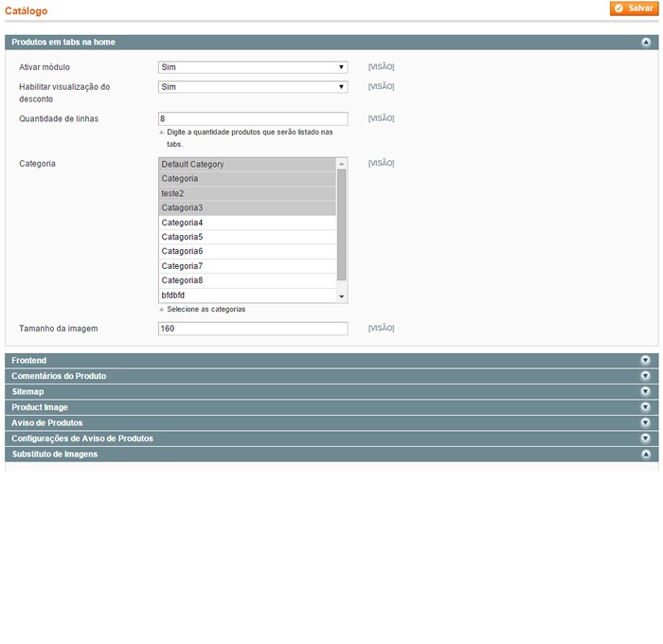
Task: Expand the Sitemap section arrow icon
Action: [646, 392]
